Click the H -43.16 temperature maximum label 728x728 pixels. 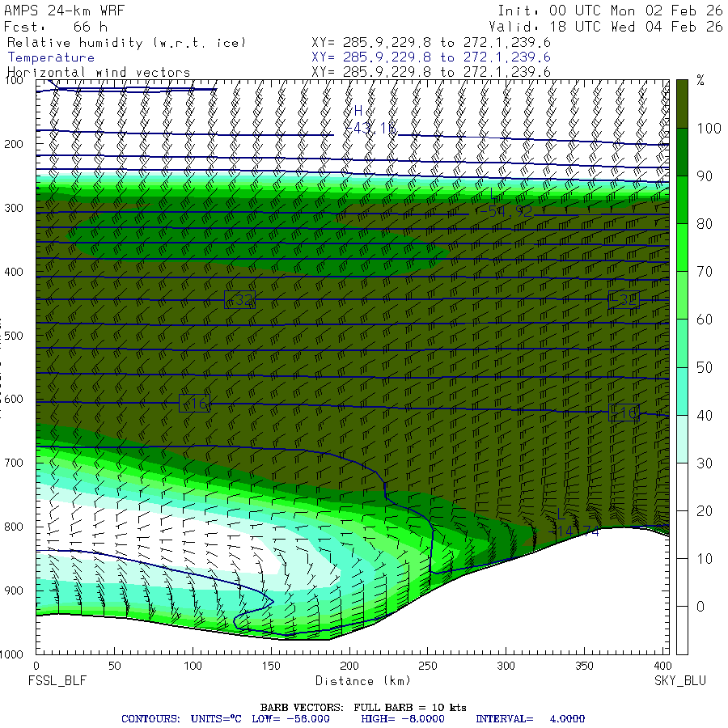371,120
